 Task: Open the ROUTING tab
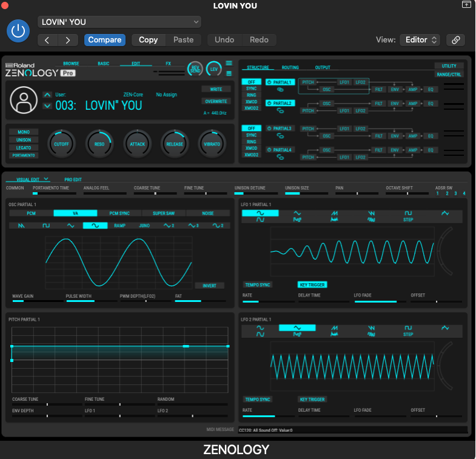290,67
